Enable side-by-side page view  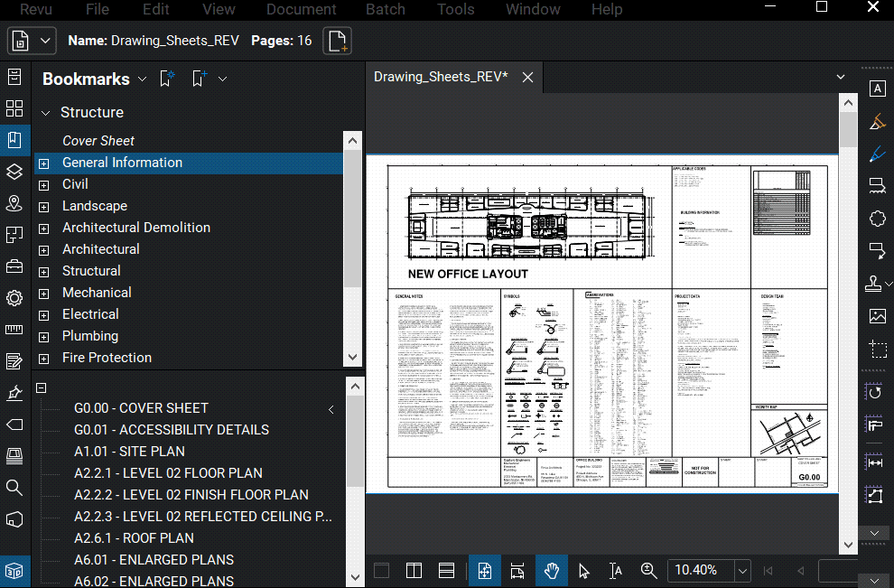414,570
